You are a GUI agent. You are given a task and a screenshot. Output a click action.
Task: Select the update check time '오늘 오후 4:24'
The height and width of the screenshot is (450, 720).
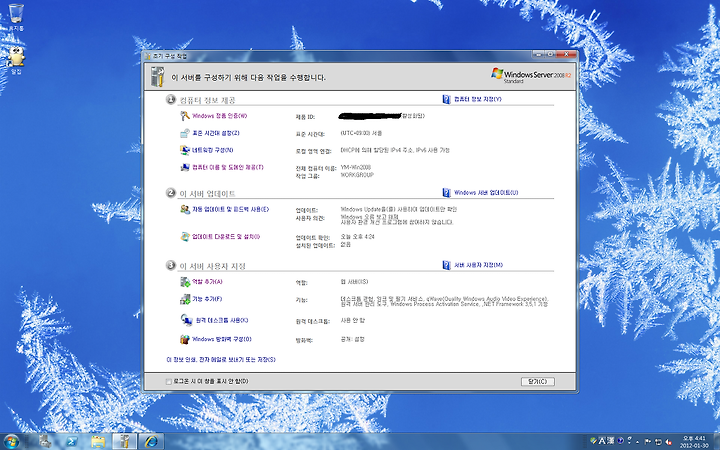[x=357, y=237]
